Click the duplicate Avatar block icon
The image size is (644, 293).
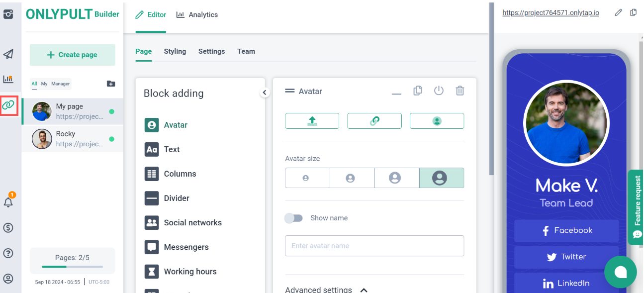[418, 91]
